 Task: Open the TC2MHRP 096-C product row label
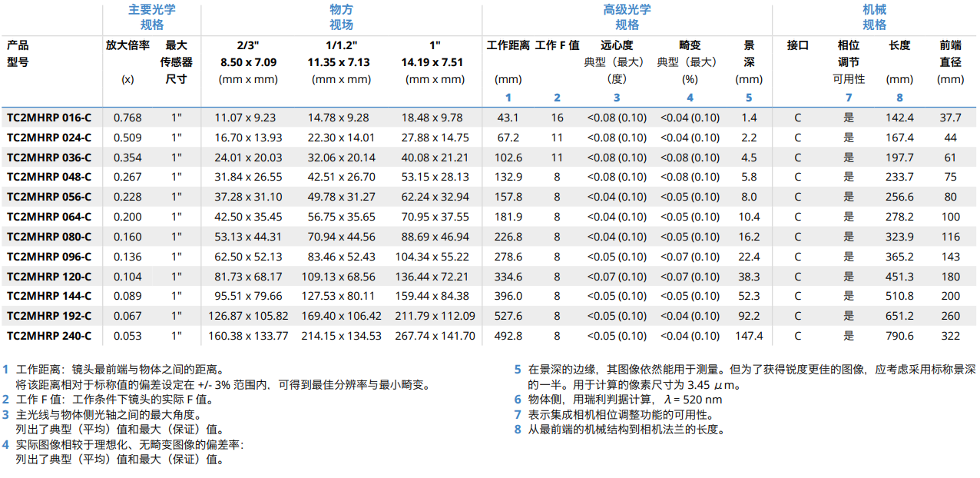click(x=49, y=257)
